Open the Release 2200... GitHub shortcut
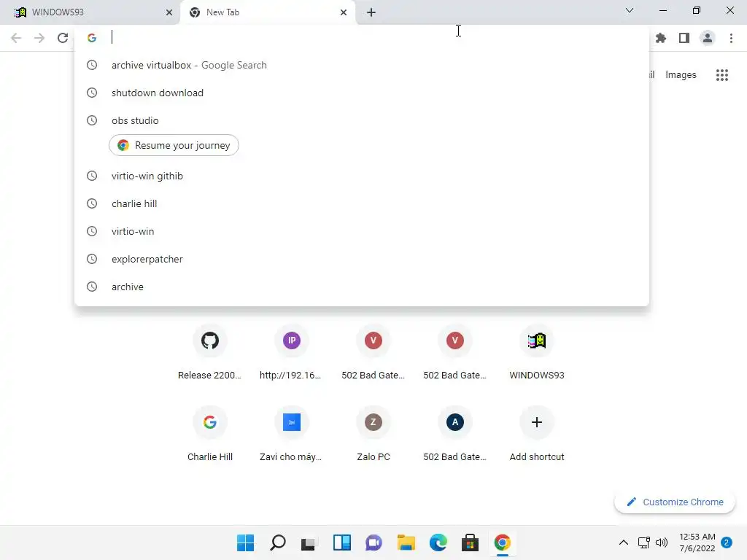Viewport: 747px width, 560px height. pyautogui.click(x=209, y=354)
